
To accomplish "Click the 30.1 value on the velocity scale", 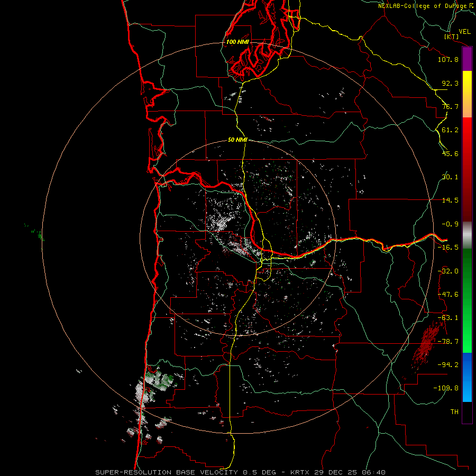I will (x=450, y=177).
